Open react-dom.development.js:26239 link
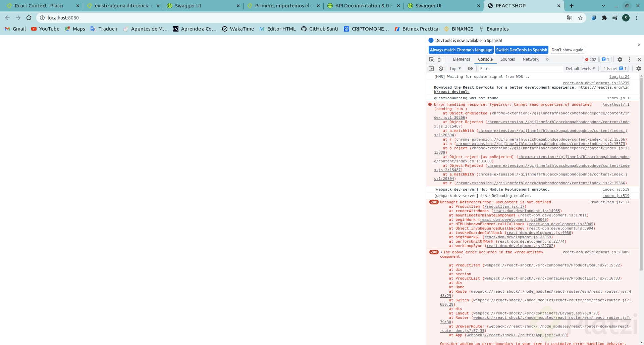 point(596,83)
